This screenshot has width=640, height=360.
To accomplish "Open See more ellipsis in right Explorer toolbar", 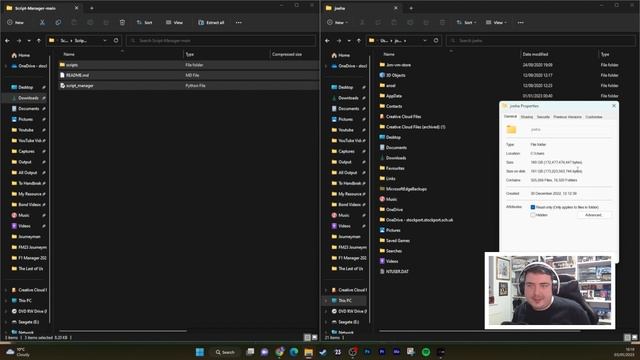I will (x=520, y=22).
